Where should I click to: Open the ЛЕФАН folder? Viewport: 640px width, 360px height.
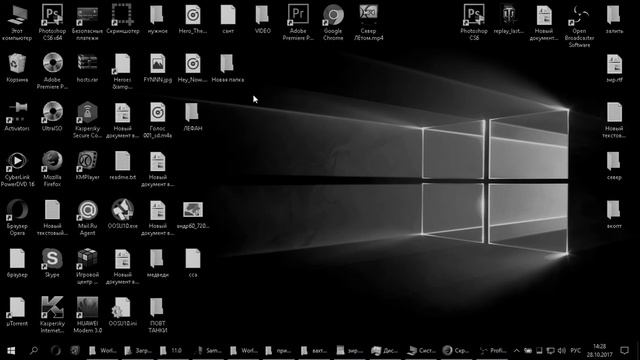tap(193, 117)
